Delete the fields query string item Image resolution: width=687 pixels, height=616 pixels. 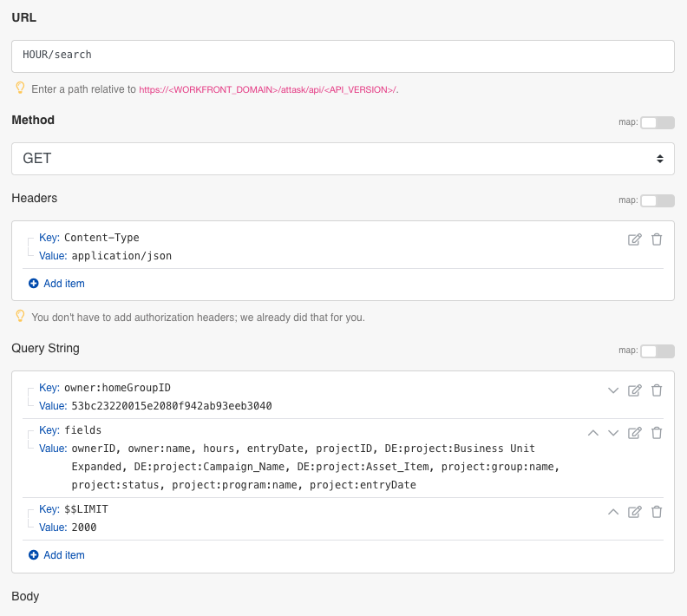click(x=657, y=433)
